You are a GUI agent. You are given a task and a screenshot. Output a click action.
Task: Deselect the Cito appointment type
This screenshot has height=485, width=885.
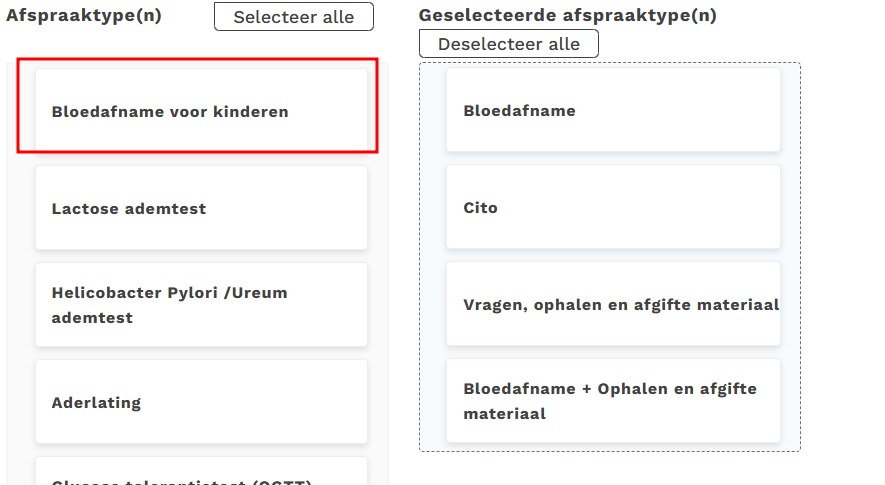click(613, 207)
